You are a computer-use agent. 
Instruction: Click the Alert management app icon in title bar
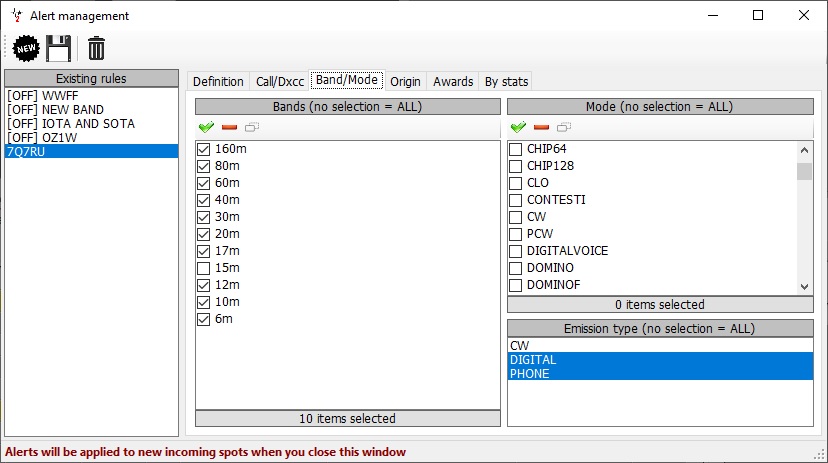(16, 16)
